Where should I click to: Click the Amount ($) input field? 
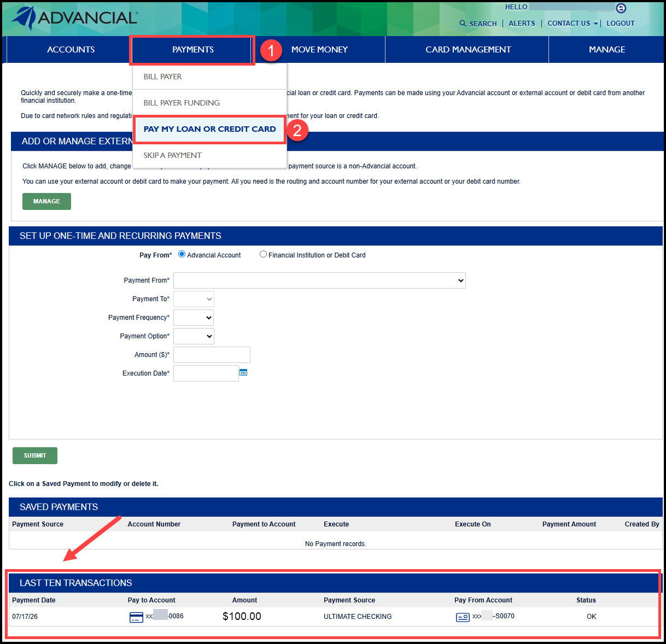[x=212, y=355]
